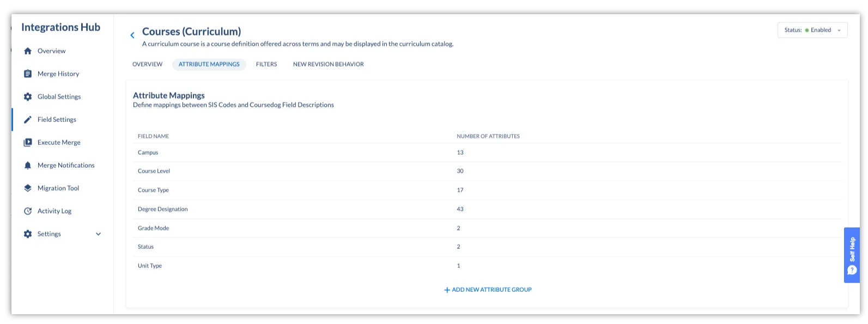The image size is (868, 324).
Task: Click the 17 value for Course Type
Action: pyautogui.click(x=460, y=190)
